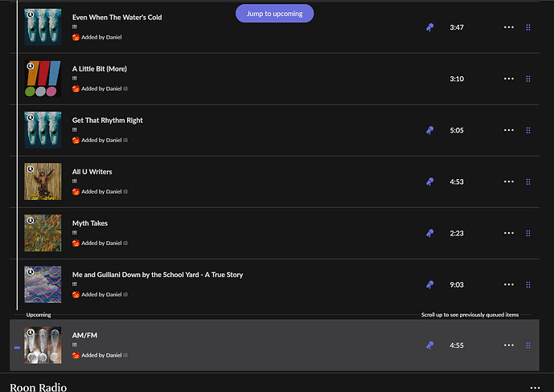Open the Myth Takes album artwork

43,233
